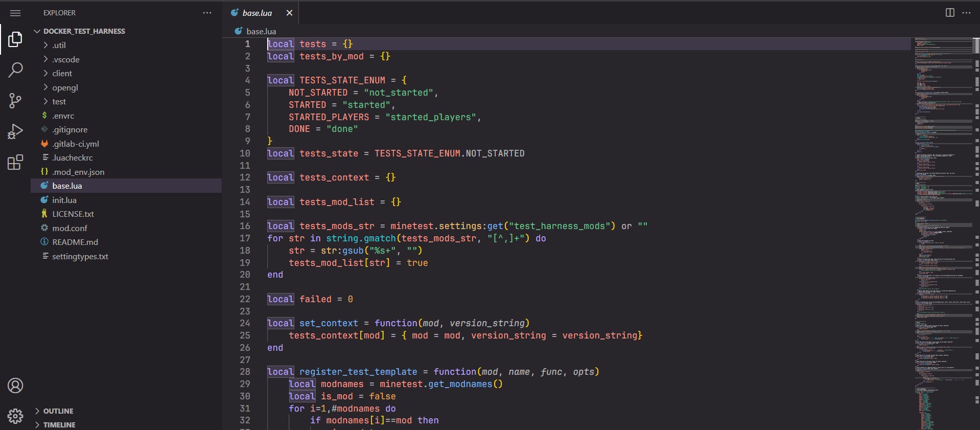The image size is (980, 430).
Task: Open the Extensions view
Action: pos(15,163)
